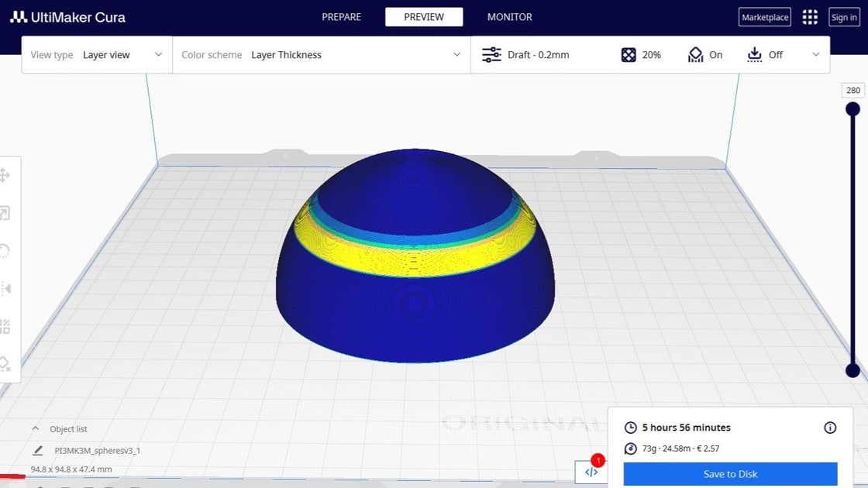Click the Save to Disk button
This screenshot has width=868, height=488.
pos(729,473)
